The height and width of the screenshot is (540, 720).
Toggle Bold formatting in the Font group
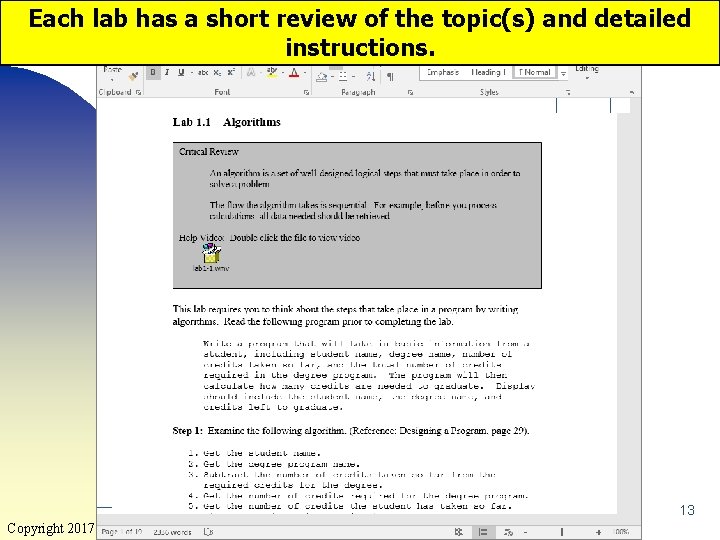(153, 73)
